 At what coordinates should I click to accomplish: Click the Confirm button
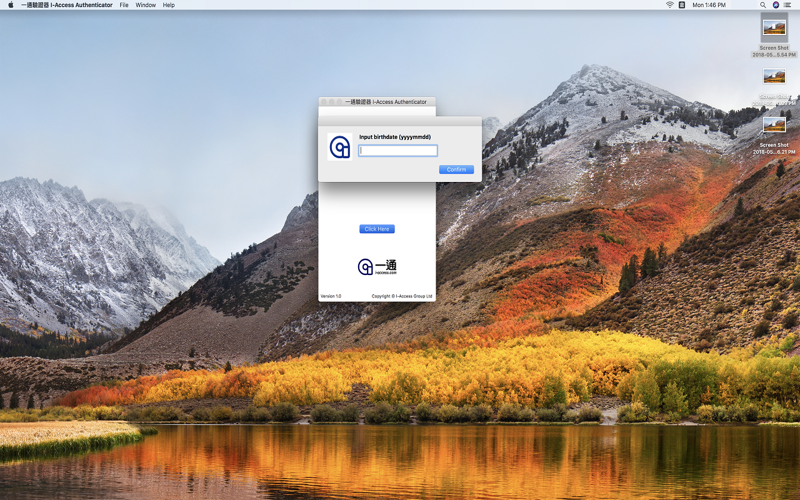pos(456,169)
